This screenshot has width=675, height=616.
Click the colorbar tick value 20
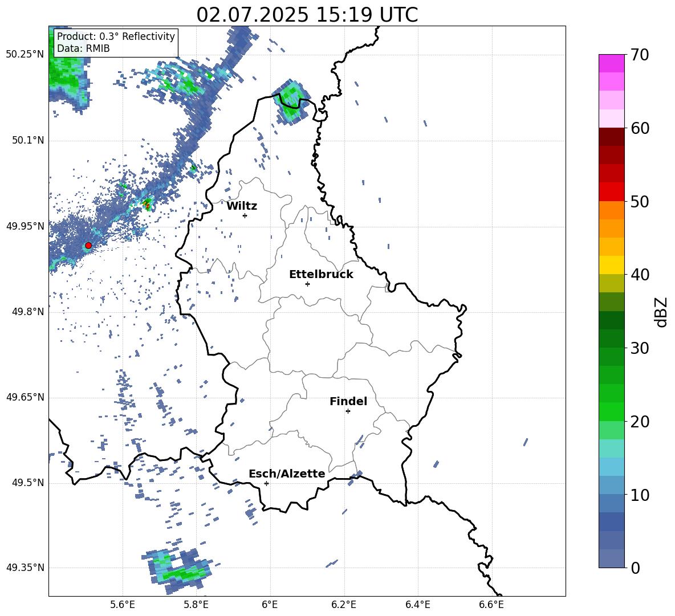coord(640,422)
